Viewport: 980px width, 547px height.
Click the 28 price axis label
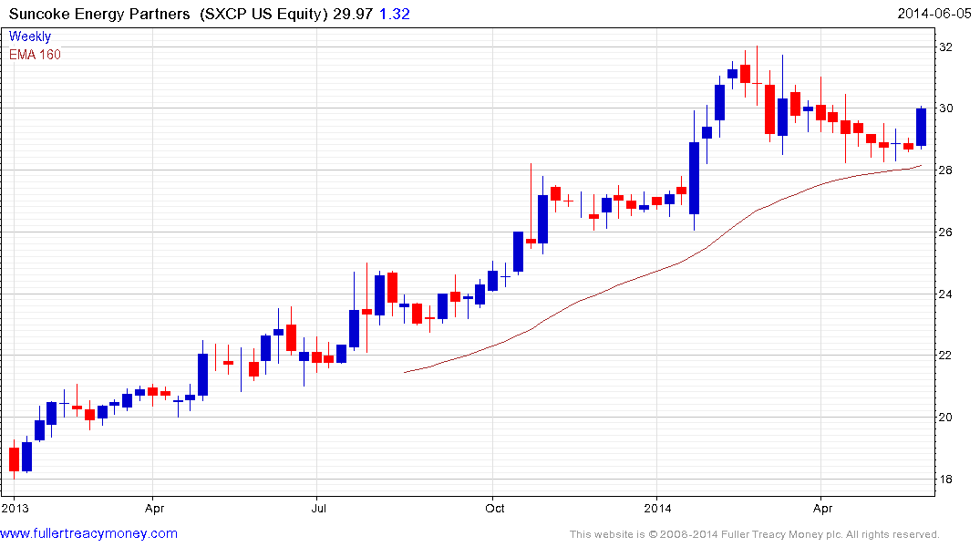coord(945,170)
